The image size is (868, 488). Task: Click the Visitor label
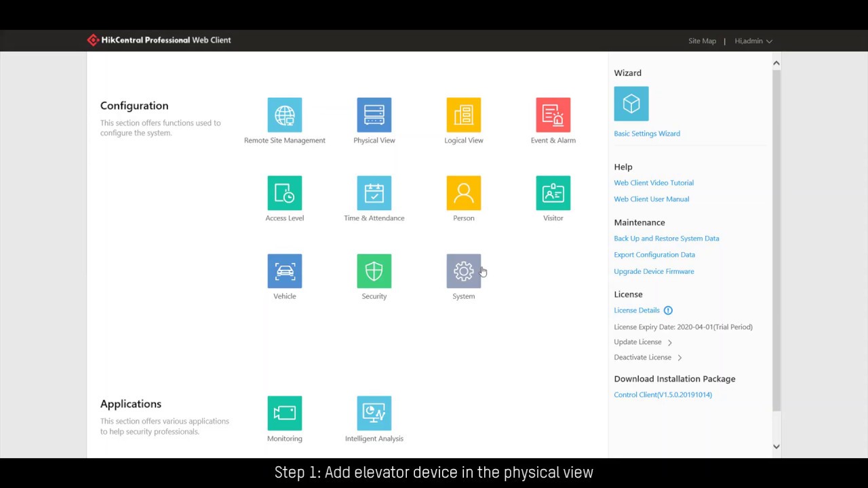coord(553,218)
